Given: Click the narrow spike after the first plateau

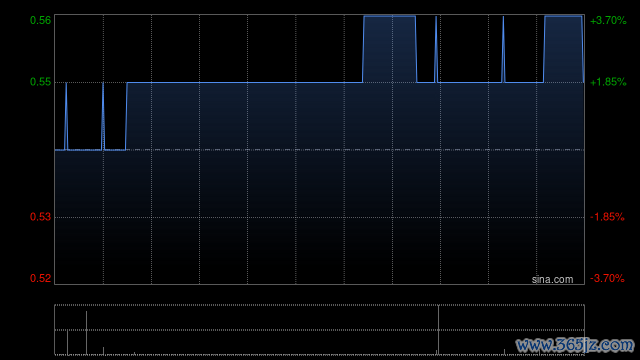Looking at the screenshot, I should [x=436, y=49].
